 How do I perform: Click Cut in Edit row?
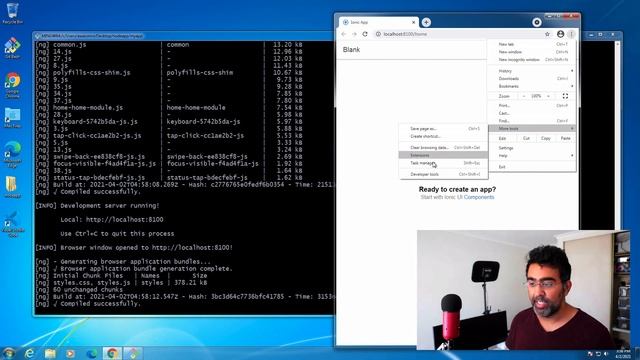point(526,138)
